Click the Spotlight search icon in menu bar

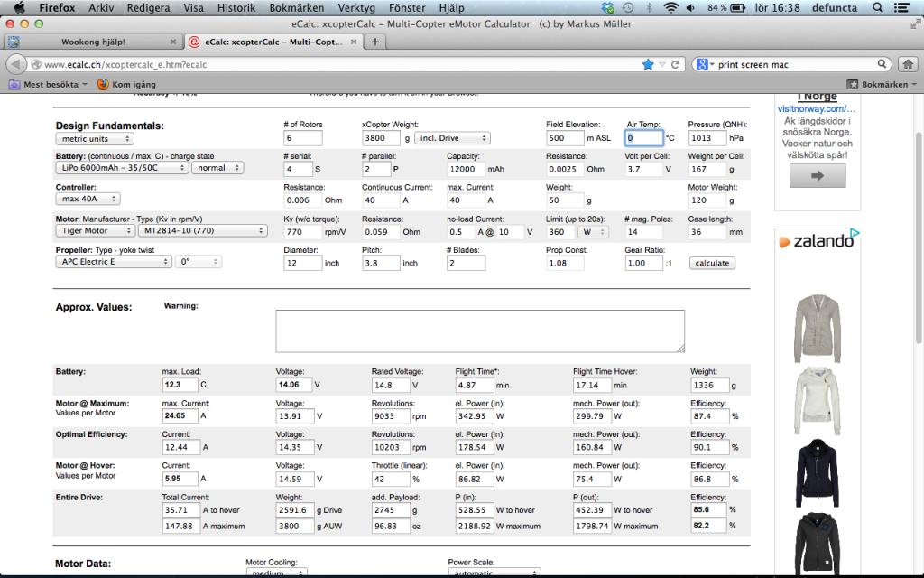pos(877,7)
